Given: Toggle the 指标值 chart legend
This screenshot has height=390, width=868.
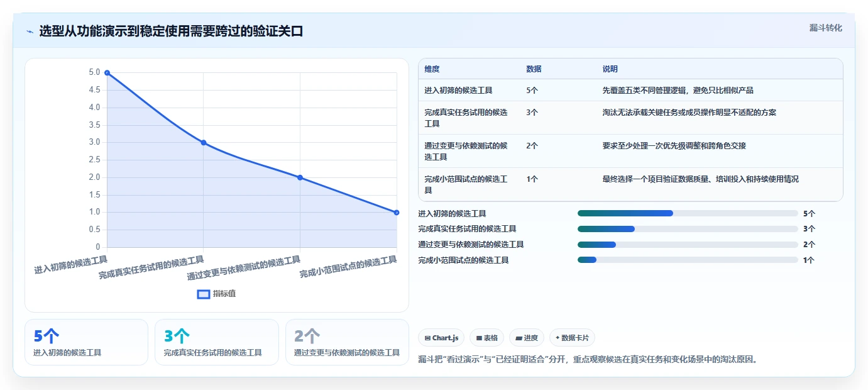Looking at the screenshot, I should click(x=217, y=294).
